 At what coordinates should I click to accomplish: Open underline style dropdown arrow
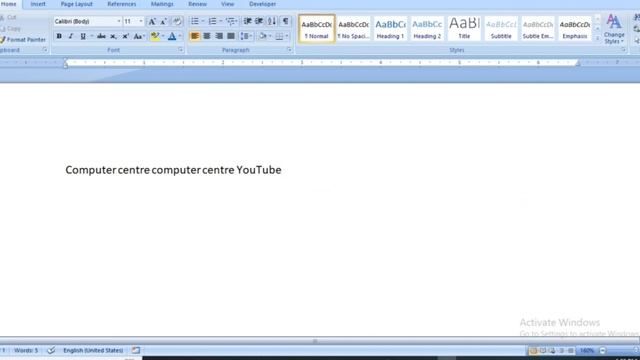pyautogui.click(x=91, y=36)
